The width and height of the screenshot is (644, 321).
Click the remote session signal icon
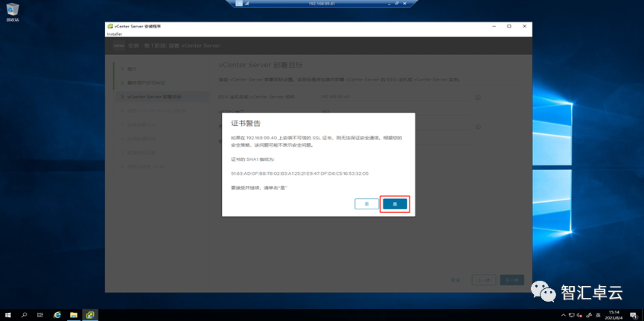pos(247,3)
